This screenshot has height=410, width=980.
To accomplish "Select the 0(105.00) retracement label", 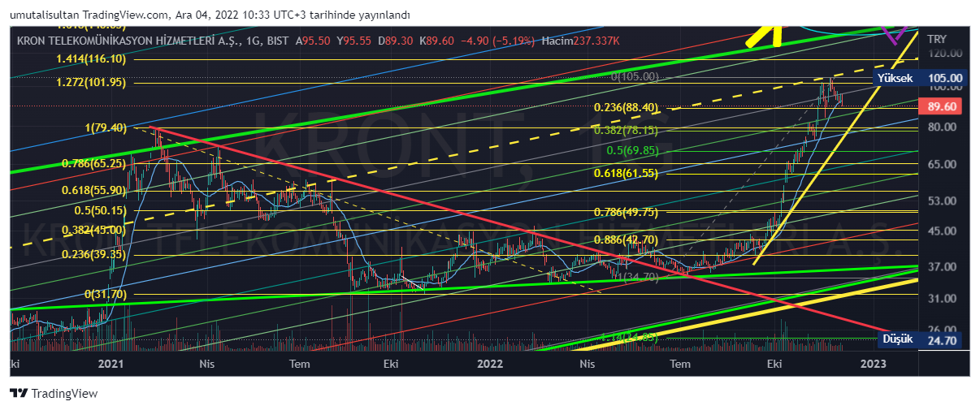I will (x=635, y=77).
